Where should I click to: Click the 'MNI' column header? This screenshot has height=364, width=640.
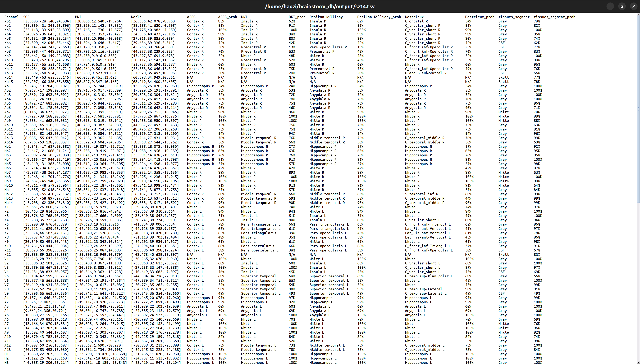point(78,17)
